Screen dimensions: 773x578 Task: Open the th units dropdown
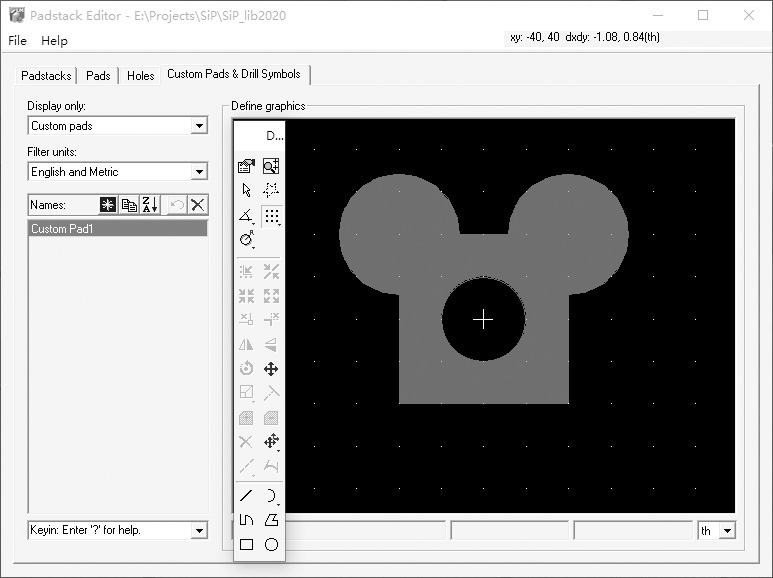pos(727,531)
